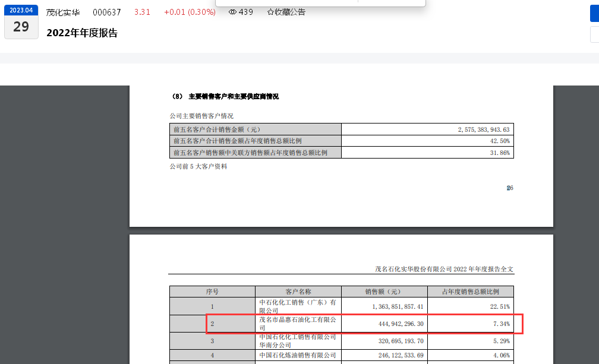Click the 序号 column header

(x=212, y=292)
